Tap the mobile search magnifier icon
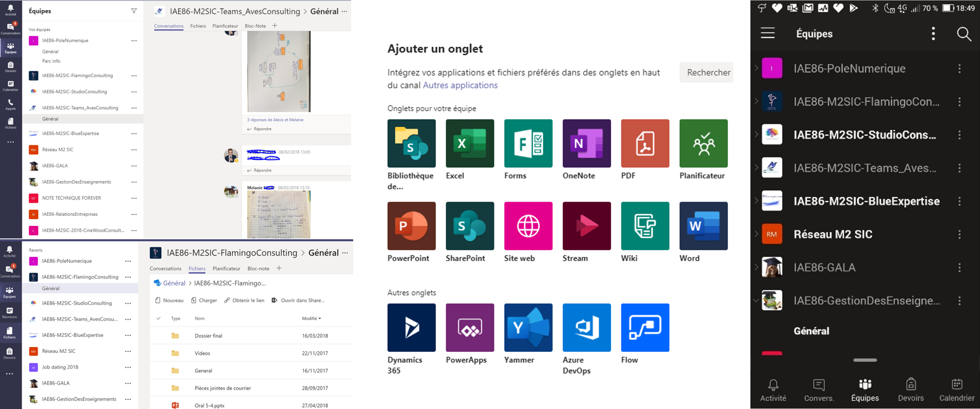 (x=964, y=34)
